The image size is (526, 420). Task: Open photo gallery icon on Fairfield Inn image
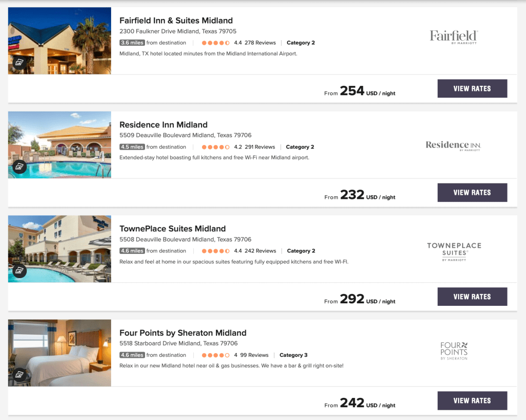click(x=20, y=63)
